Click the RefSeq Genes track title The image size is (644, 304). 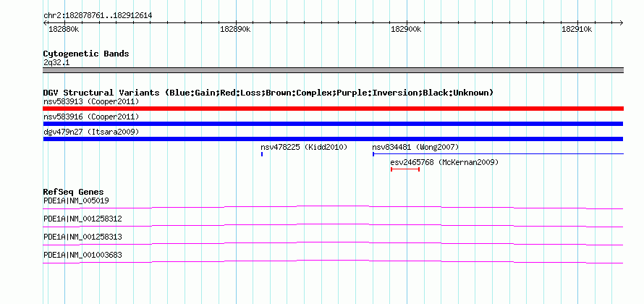[74, 192]
